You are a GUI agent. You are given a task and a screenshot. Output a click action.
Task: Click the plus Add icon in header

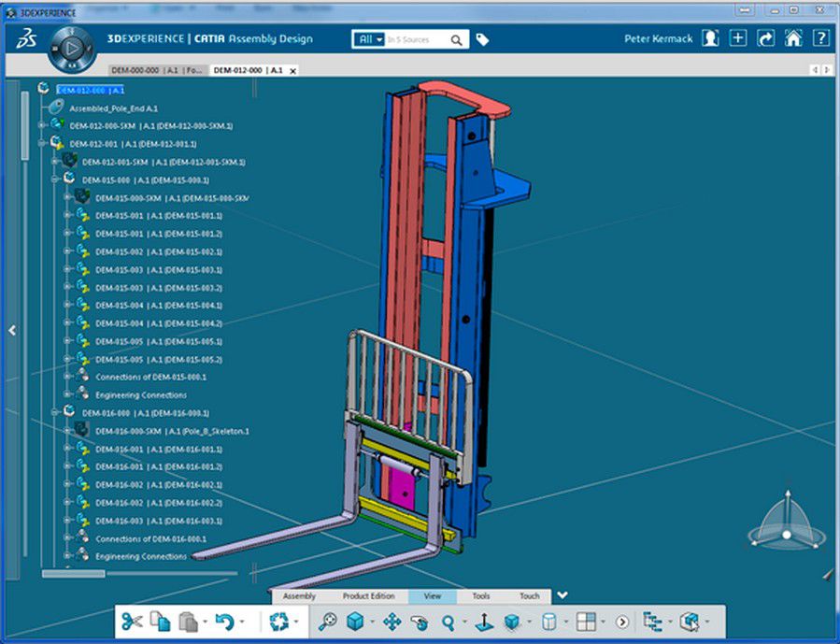pos(738,38)
